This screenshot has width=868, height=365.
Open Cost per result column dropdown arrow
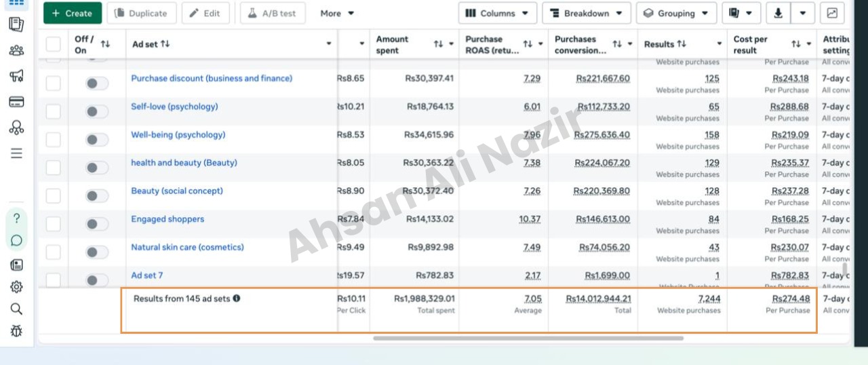coord(809,44)
